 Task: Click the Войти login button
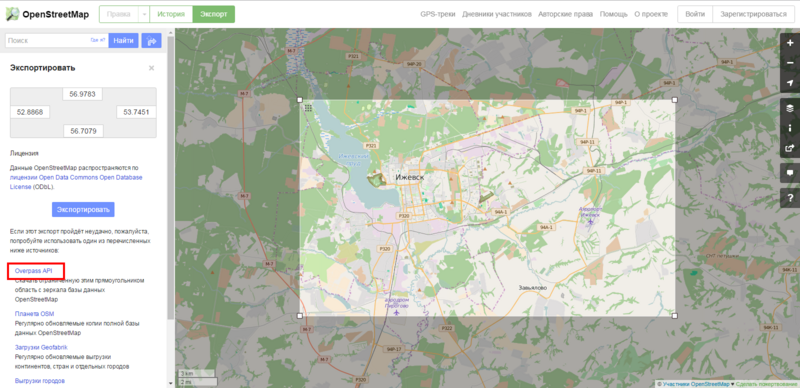coord(695,14)
